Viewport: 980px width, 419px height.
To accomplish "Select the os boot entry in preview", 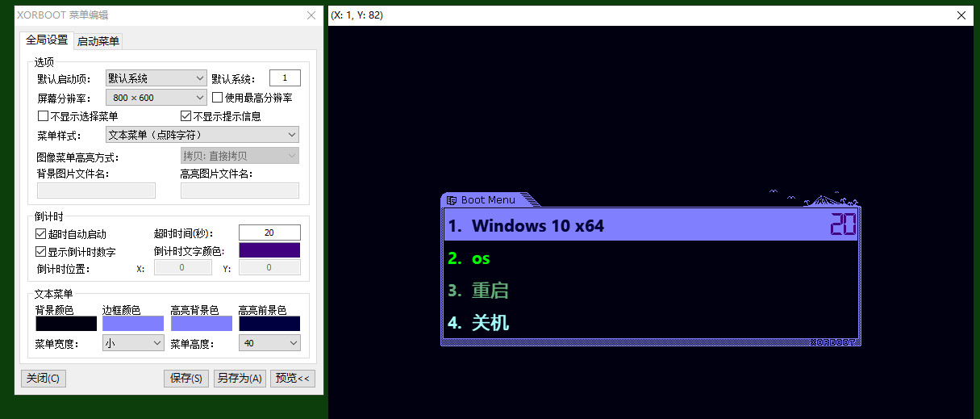I will pyautogui.click(x=651, y=258).
